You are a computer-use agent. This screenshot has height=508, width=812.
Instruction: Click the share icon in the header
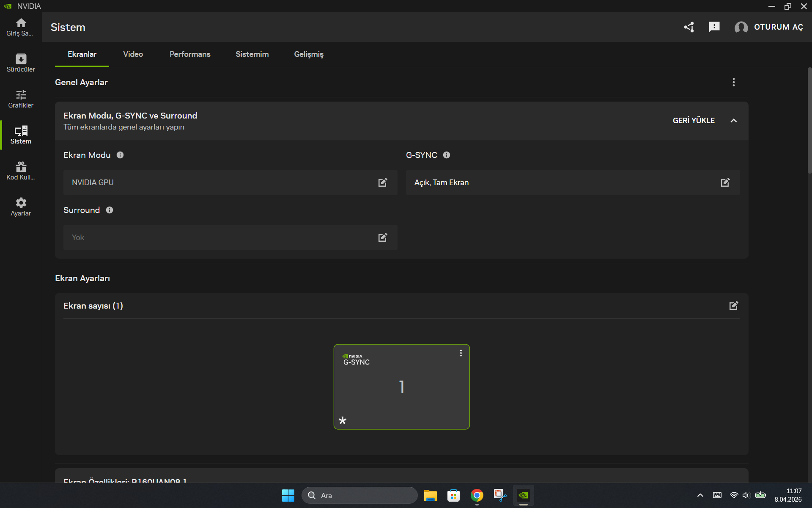tap(689, 27)
